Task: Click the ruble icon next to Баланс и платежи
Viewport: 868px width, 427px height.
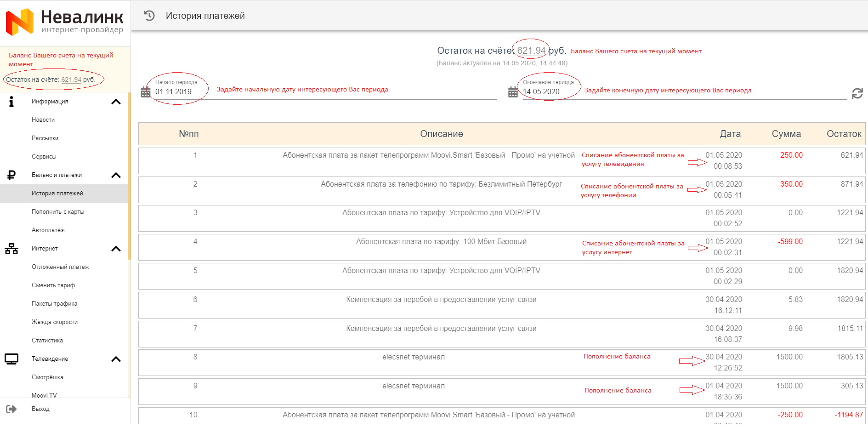Action: 11,175
